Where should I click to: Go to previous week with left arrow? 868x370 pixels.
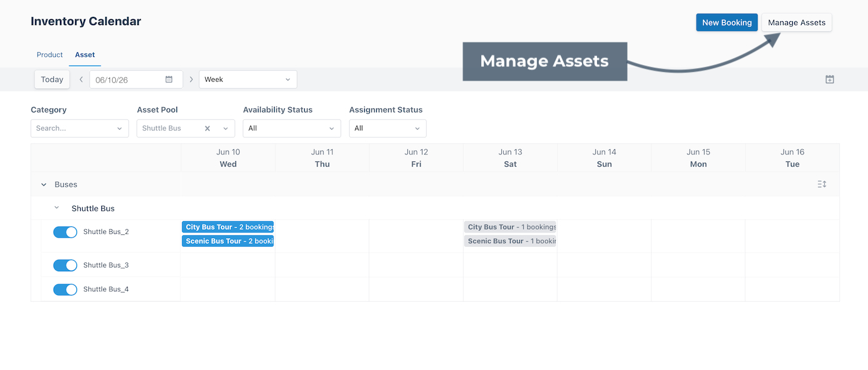point(81,79)
